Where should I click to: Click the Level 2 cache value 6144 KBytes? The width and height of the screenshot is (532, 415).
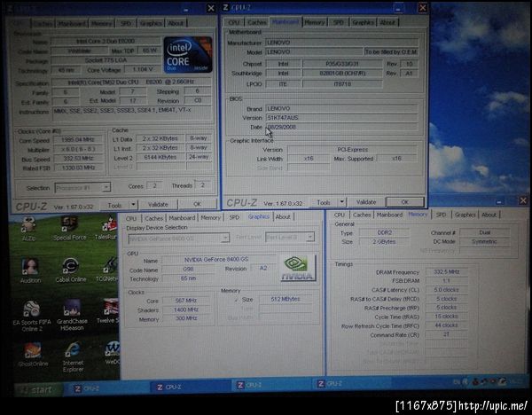click(160, 158)
